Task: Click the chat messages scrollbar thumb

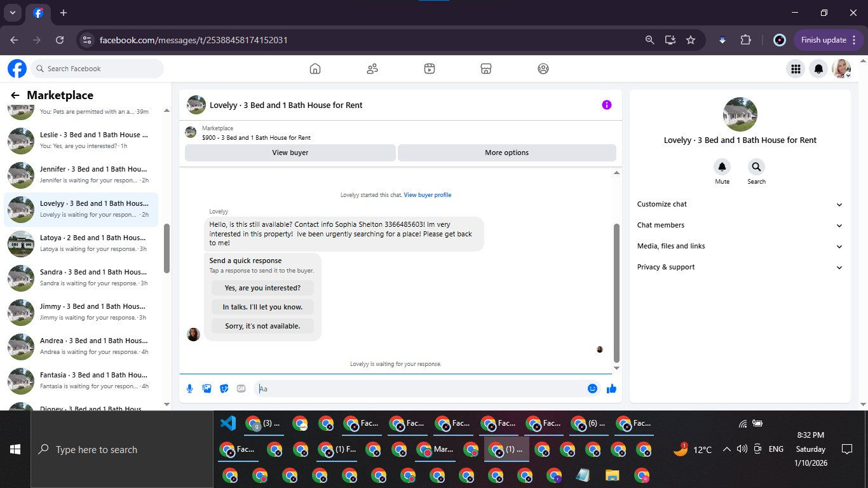Action: [616, 293]
